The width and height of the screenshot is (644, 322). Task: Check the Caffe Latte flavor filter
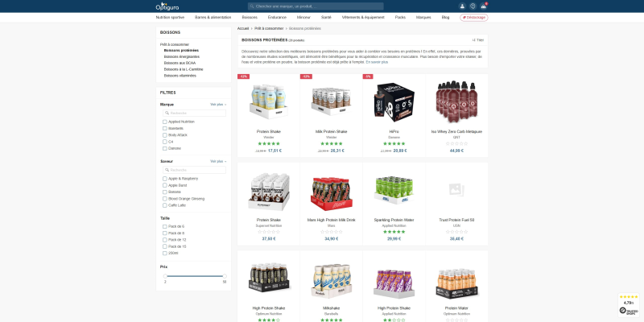165,205
